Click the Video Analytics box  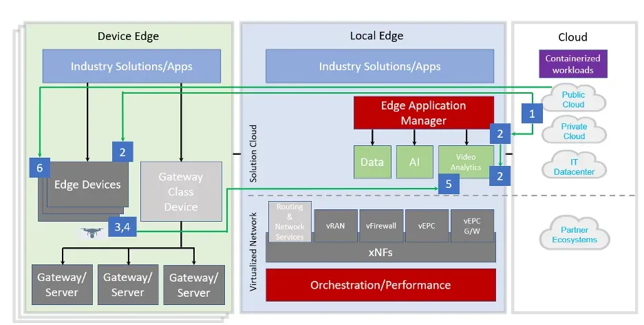click(465, 162)
